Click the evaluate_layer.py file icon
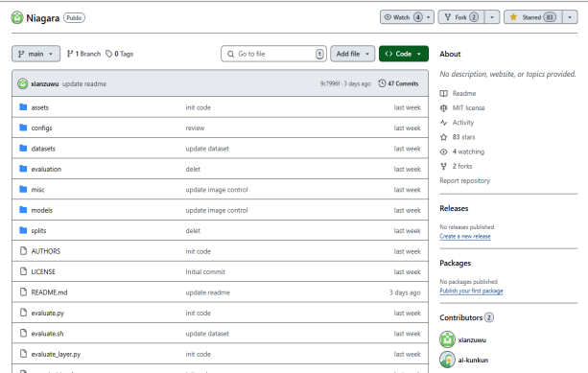The image size is (588, 373). pos(23,354)
